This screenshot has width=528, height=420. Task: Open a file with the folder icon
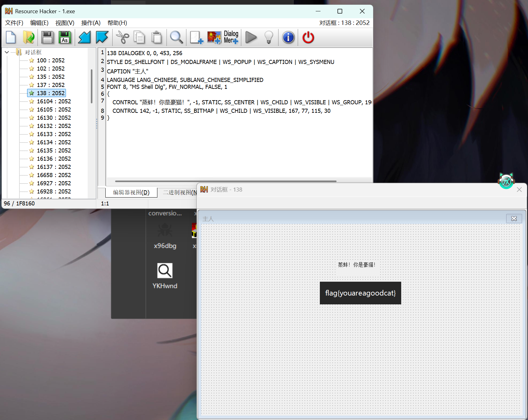[29, 37]
